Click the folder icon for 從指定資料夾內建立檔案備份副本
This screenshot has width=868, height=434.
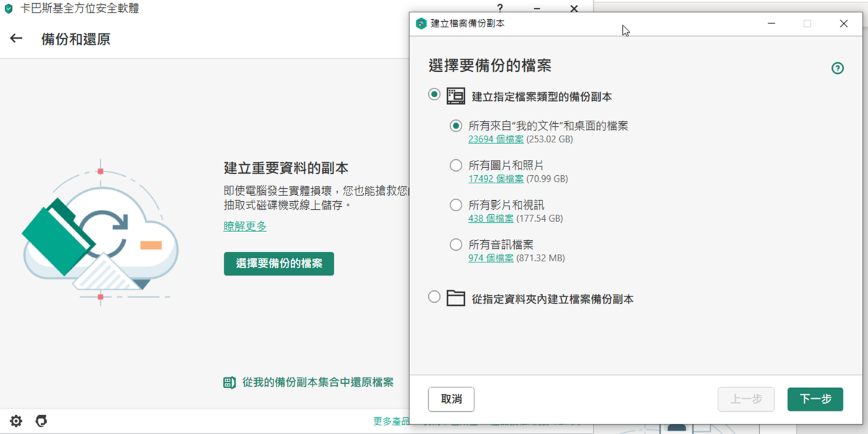[x=456, y=298]
